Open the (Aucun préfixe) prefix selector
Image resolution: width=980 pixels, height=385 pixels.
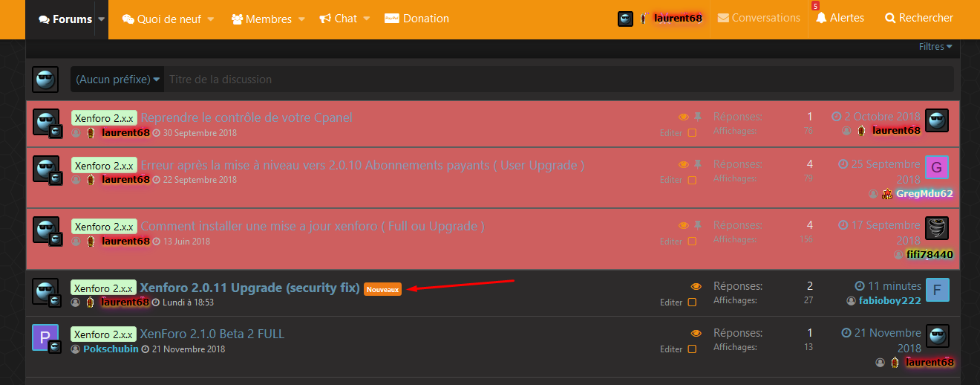coord(118,80)
